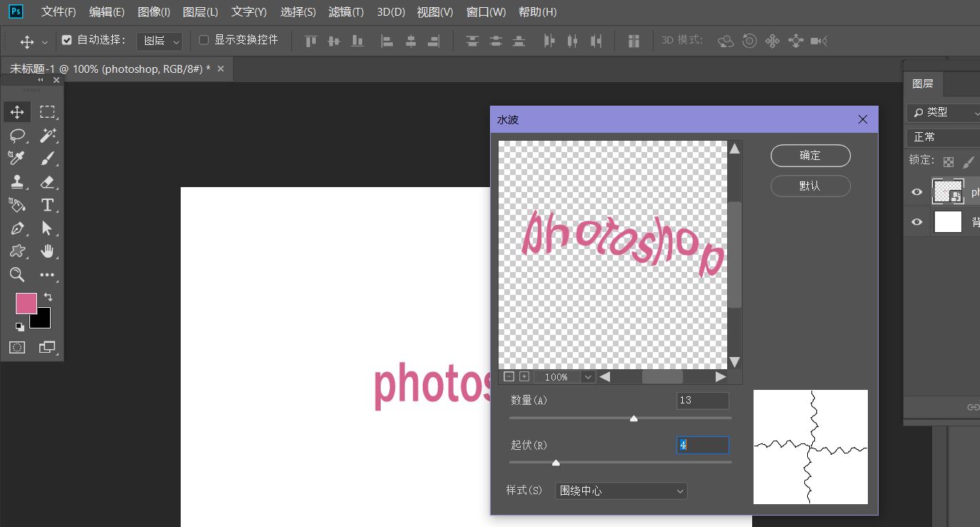
Task: Click the 起伏 value input field
Action: (x=703, y=445)
